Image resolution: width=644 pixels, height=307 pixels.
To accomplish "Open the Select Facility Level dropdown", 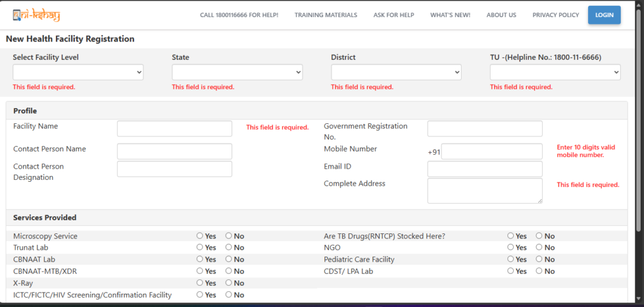I will [x=78, y=72].
